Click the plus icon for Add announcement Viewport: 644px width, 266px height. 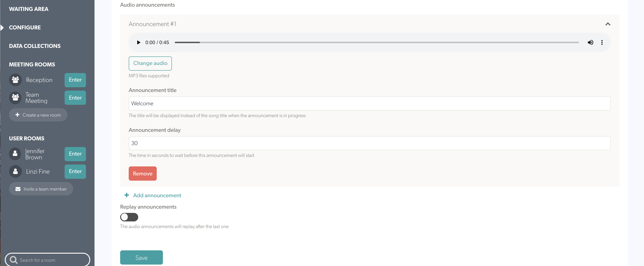127,195
